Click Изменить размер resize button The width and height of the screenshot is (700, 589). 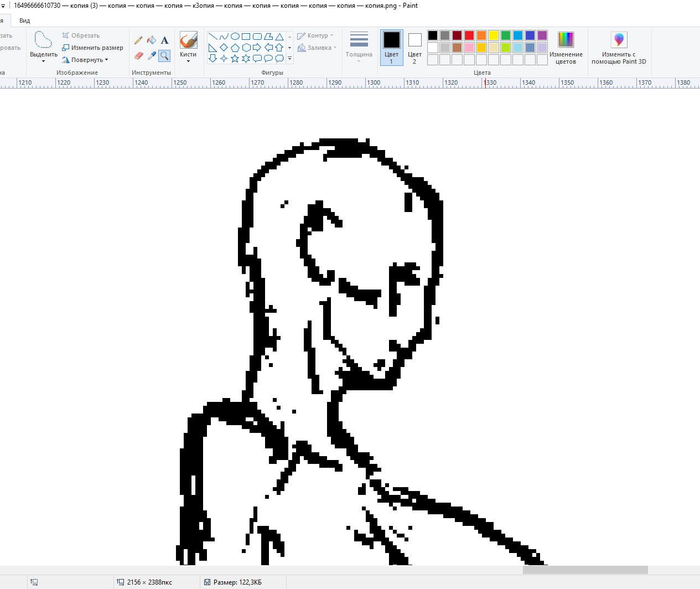92,48
